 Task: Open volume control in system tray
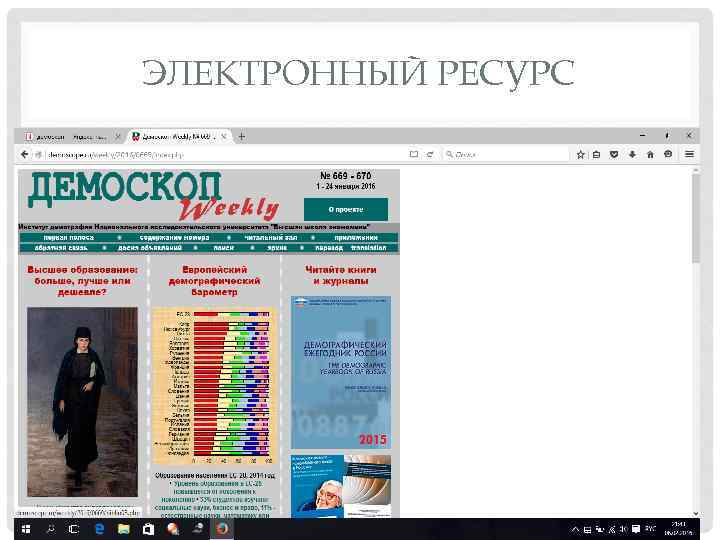coord(624,529)
